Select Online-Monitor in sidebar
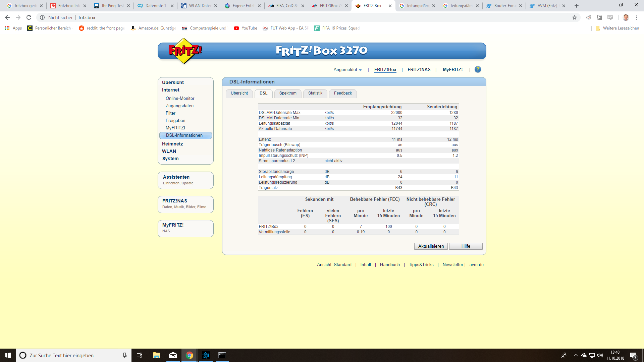Viewport: 644px width, 362px height. tap(180, 98)
